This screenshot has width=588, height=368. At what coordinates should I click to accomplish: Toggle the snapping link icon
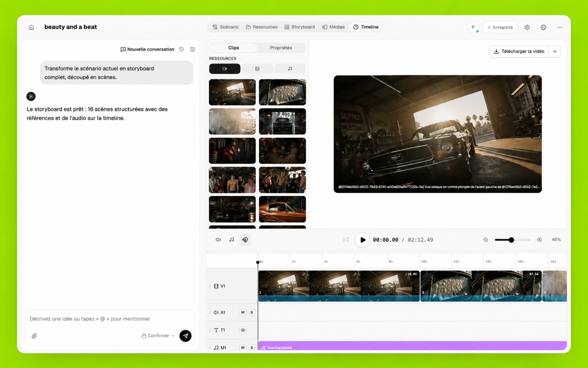[x=245, y=240]
